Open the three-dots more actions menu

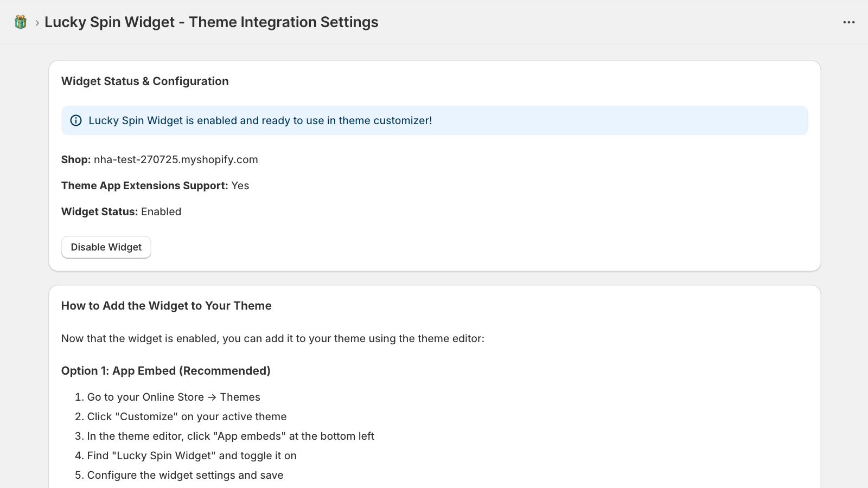(848, 22)
